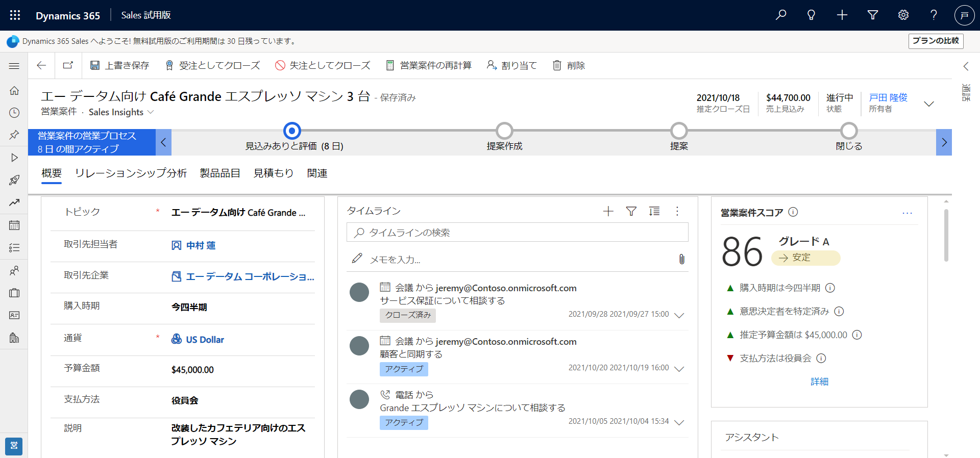
Task: Open the calendar icon in sidebar
Action: point(14,225)
